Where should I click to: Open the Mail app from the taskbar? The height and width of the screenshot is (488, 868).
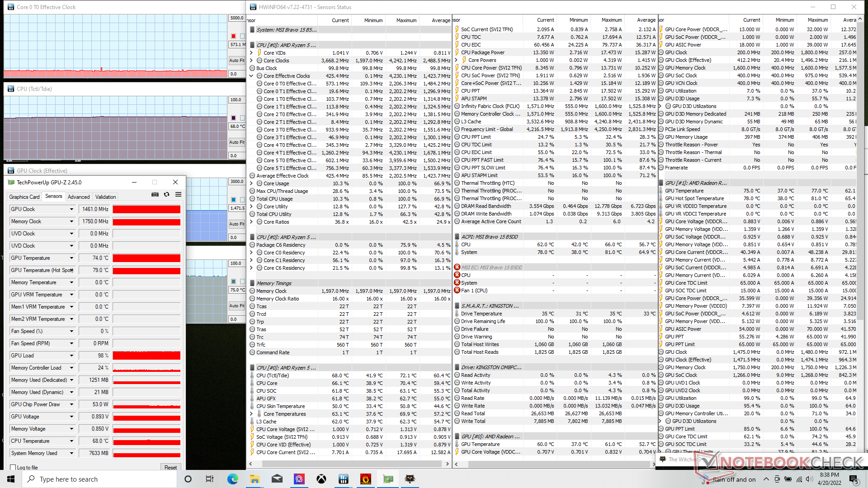(277, 479)
